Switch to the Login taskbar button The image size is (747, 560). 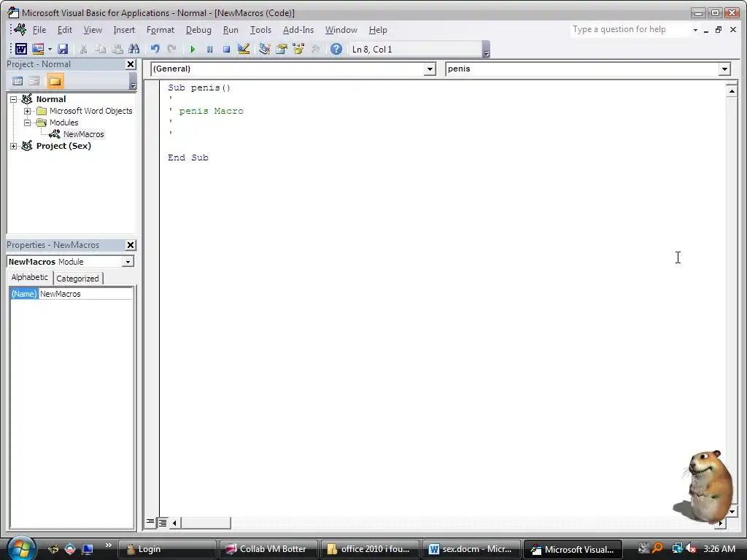click(x=167, y=549)
